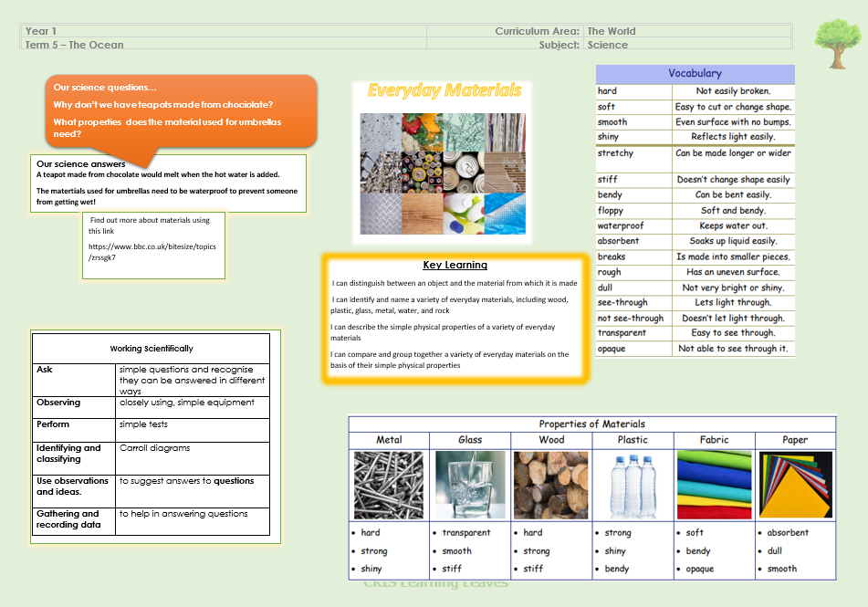Click the Key Learning heading

(455, 266)
